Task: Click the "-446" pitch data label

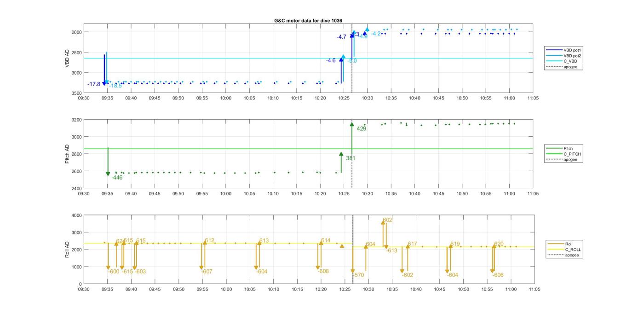Action: pos(117,178)
